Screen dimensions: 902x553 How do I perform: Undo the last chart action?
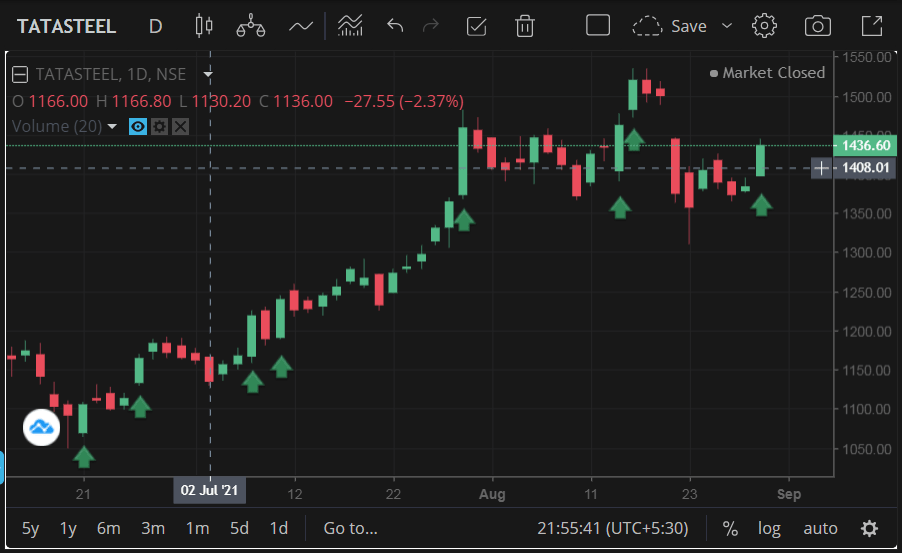395,26
